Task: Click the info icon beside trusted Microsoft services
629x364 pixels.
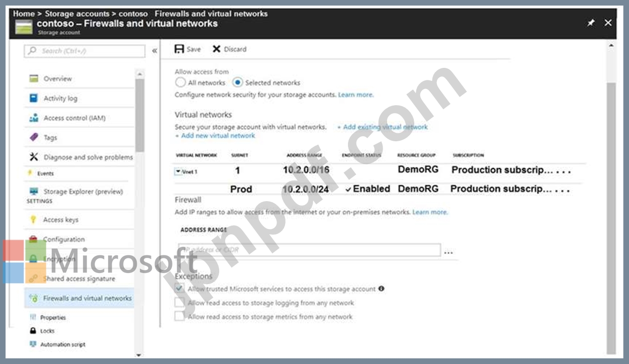Action: click(x=381, y=289)
